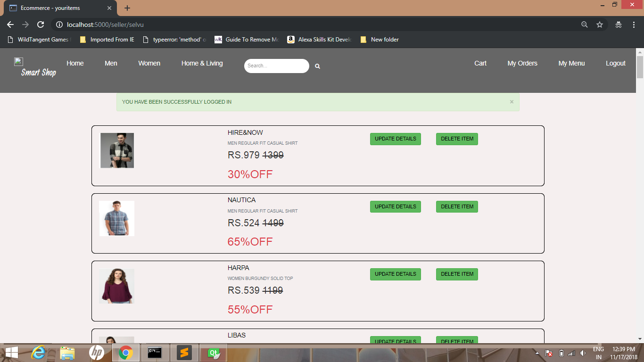Viewport: 644px width, 362px height.
Task: Open the Women category
Action: [149, 63]
